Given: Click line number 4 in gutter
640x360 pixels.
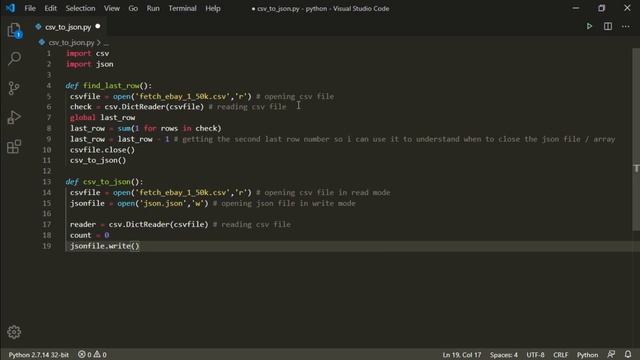Looking at the screenshot, I should click(x=49, y=85).
